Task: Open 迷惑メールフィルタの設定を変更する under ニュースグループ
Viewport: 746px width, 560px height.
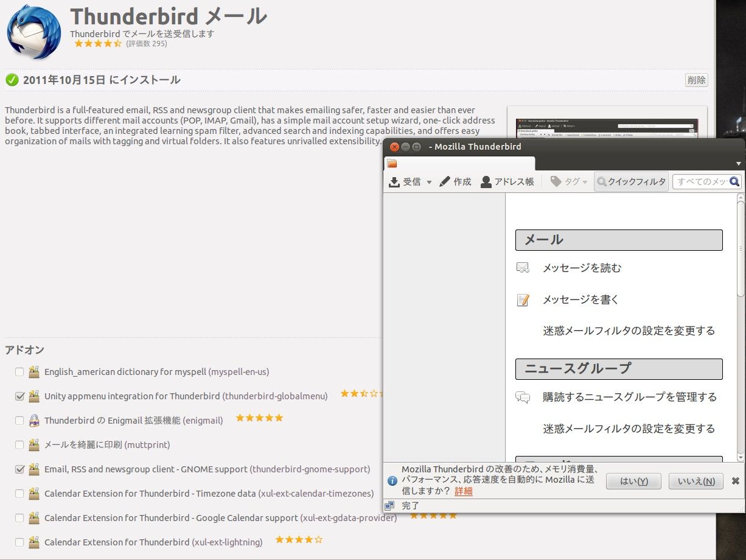Action: click(629, 429)
